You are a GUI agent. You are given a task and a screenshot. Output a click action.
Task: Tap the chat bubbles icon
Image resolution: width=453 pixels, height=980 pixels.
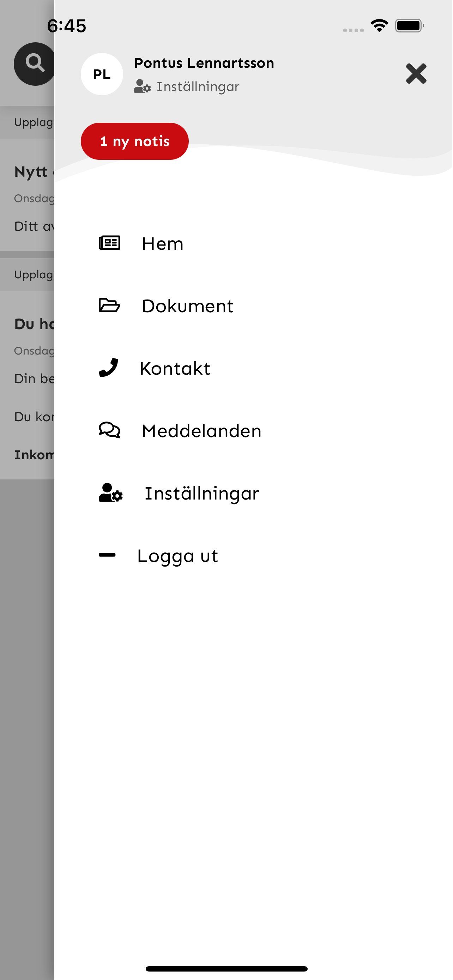(x=109, y=430)
